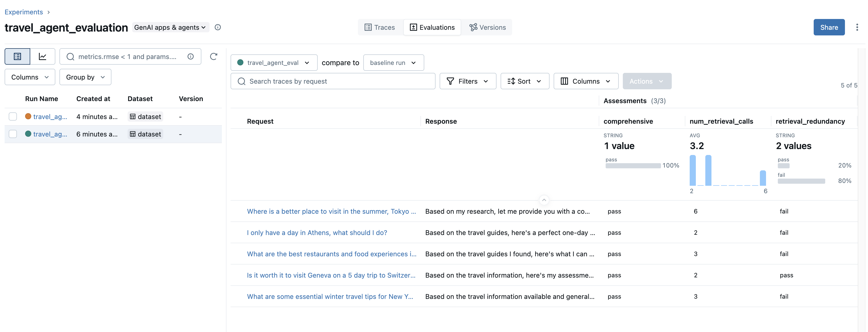The image size is (868, 332).
Task: Collapse the assessments summary with the chevron
Action: coord(544,200)
